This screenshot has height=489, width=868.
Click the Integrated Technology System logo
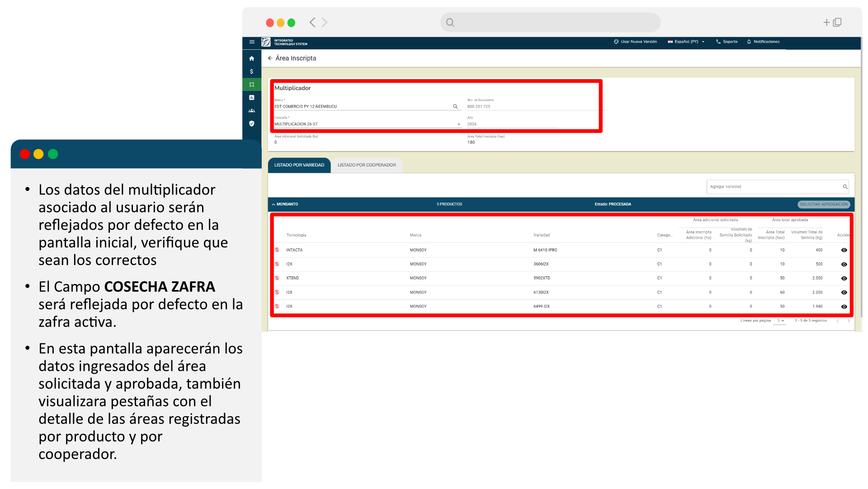click(x=285, y=42)
